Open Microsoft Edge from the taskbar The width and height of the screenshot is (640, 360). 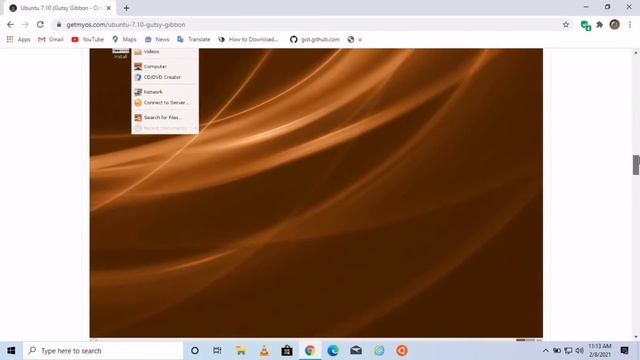click(333, 351)
